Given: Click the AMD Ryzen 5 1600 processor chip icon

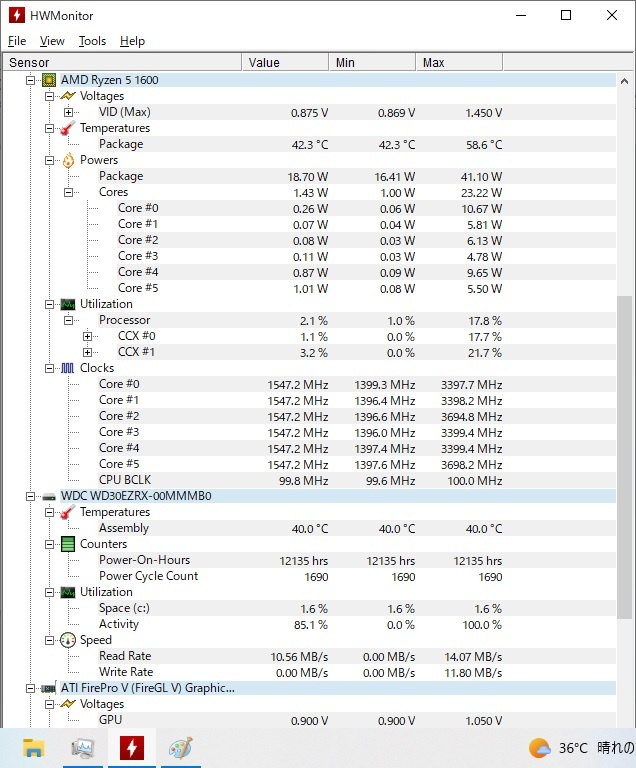Looking at the screenshot, I should point(49,80).
